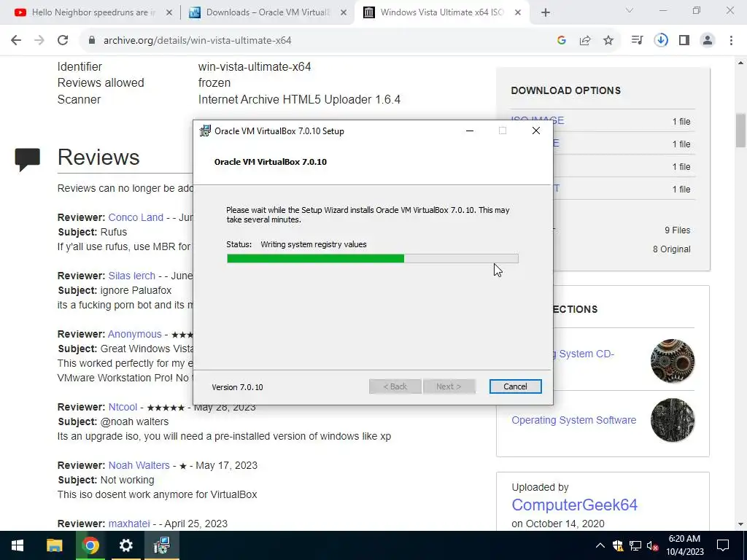Image resolution: width=747 pixels, height=560 pixels.
Task: Close the VirtualBox Setup dialog
Action: tap(536, 131)
